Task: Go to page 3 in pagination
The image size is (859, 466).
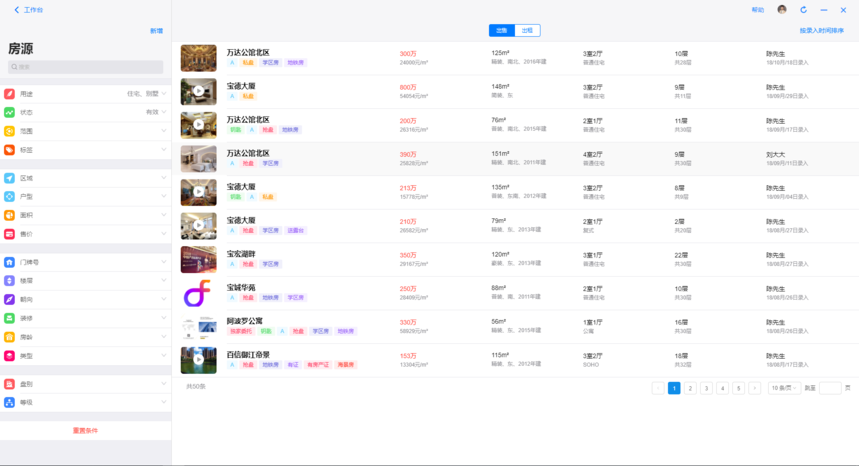Action: (706, 388)
